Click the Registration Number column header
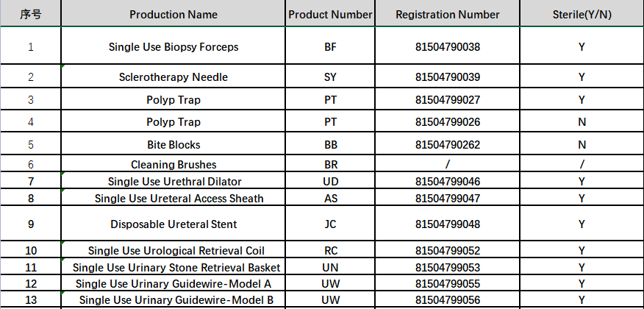The height and width of the screenshot is (309, 644). click(447, 15)
